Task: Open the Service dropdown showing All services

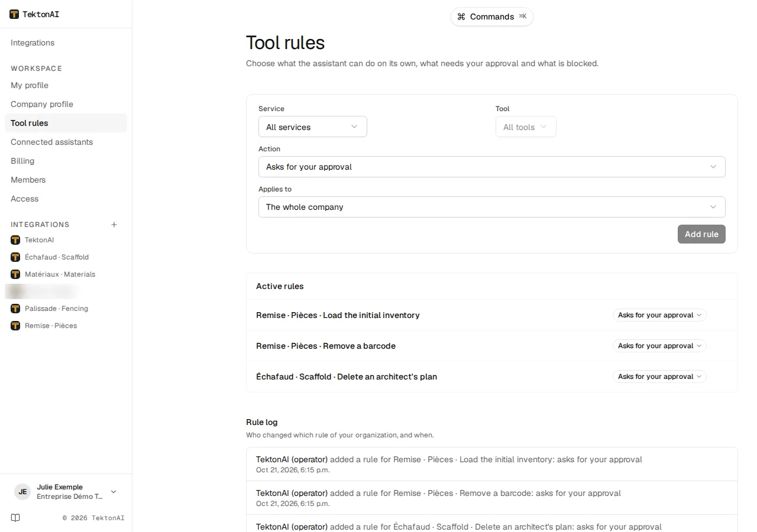Action: [313, 127]
